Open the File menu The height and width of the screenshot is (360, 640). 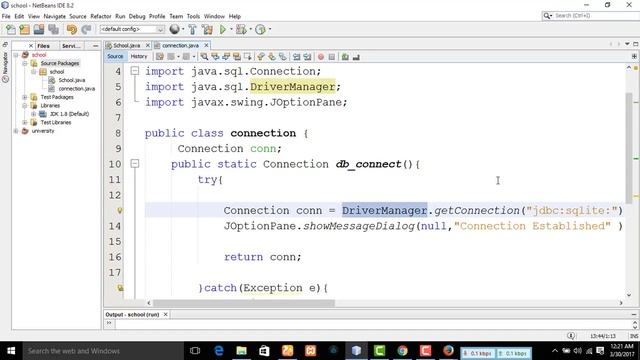click(6, 16)
